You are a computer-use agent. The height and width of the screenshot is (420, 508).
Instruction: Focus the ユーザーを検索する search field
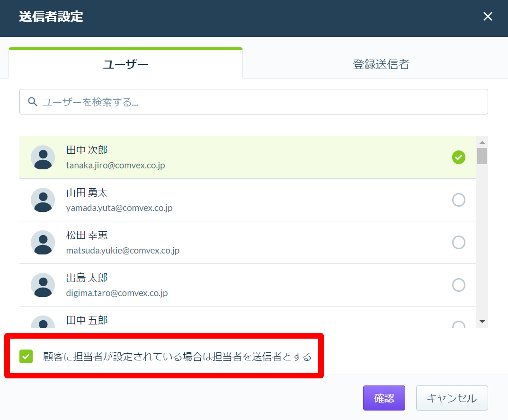click(254, 102)
